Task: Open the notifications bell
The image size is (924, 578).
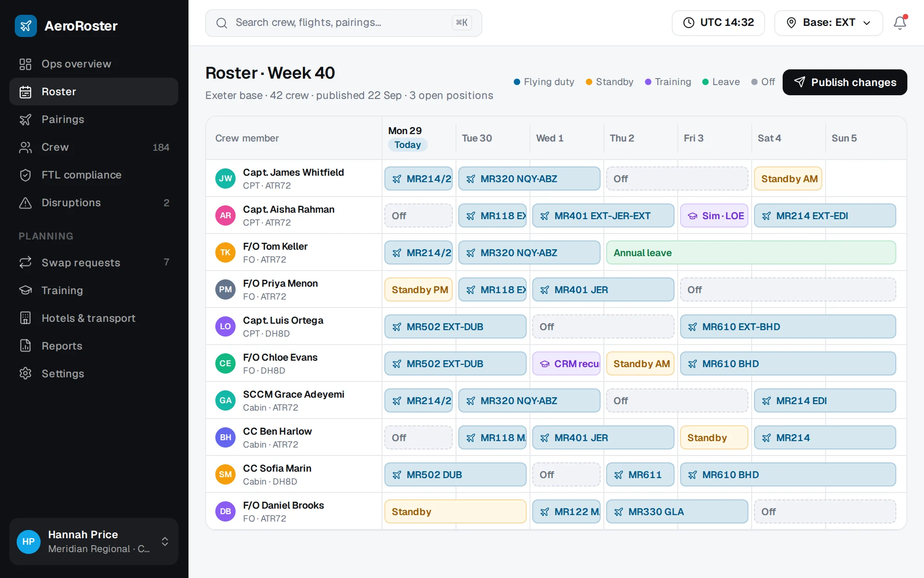Action: pyautogui.click(x=900, y=23)
